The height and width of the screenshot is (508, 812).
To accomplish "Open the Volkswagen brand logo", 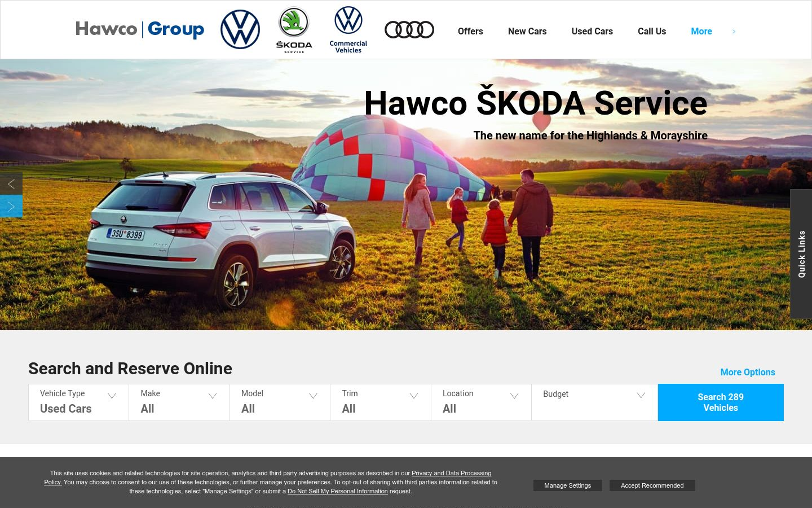I will pos(240,29).
